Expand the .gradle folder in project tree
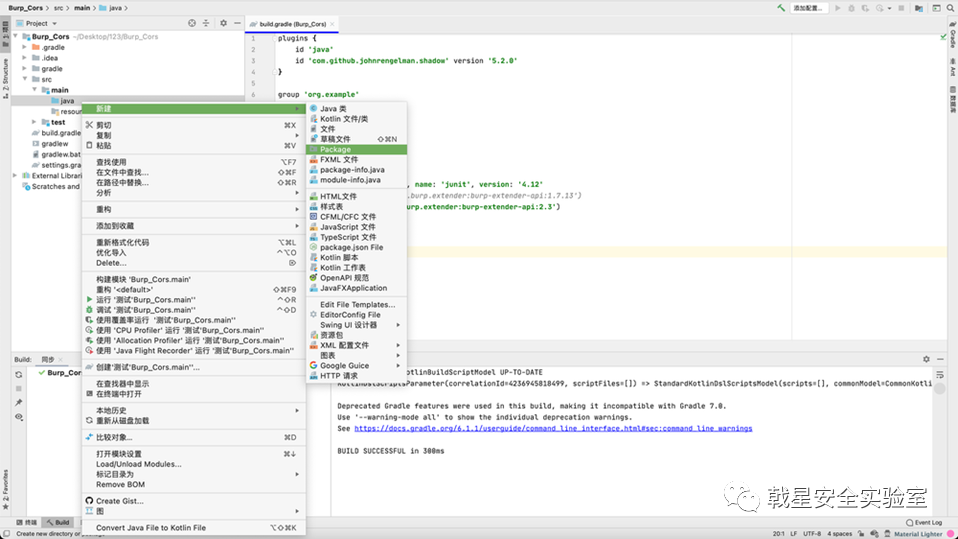The image size is (958, 539). tap(24, 47)
